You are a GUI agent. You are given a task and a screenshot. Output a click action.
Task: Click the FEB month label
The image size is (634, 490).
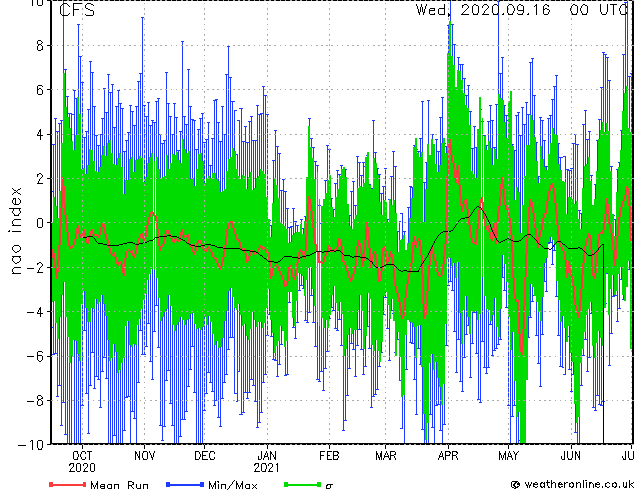click(329, 456)
